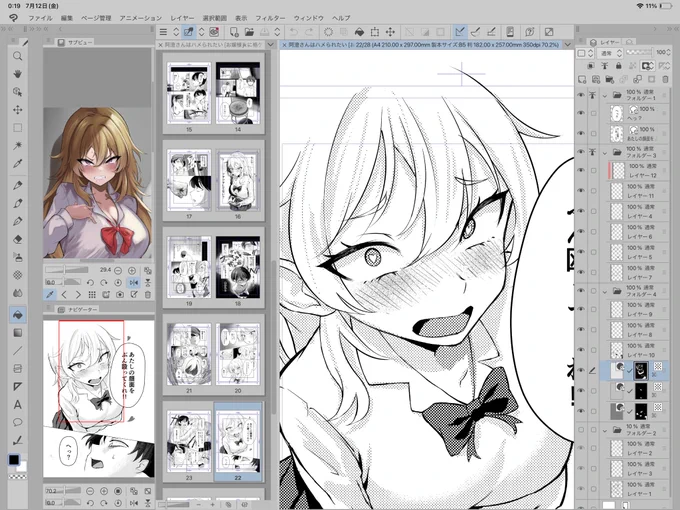This screenshot has width=680, height=510.
Task: Toggle visibility of レイヤー 9
Action: click(x=581, y=309)
